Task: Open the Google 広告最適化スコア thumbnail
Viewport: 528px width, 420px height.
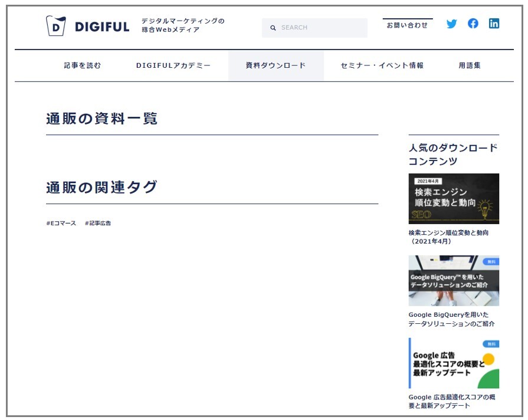Action: click(x=454, y=363)
